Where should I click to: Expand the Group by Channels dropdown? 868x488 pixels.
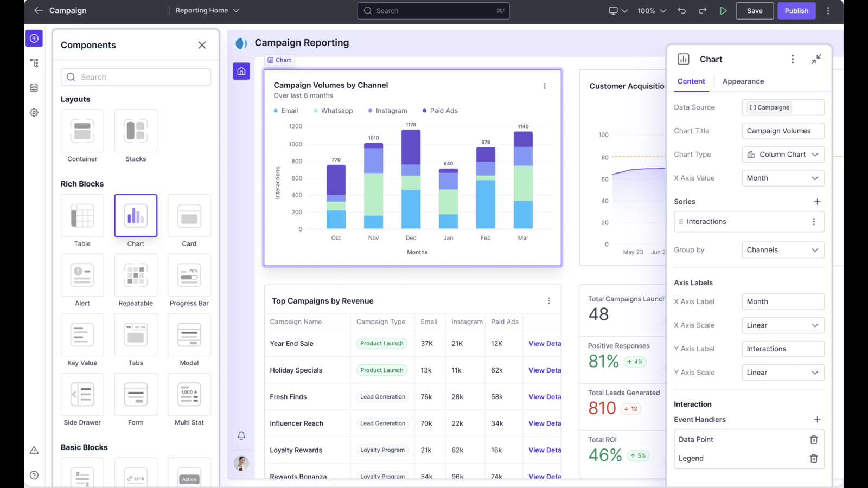(782, 250)
